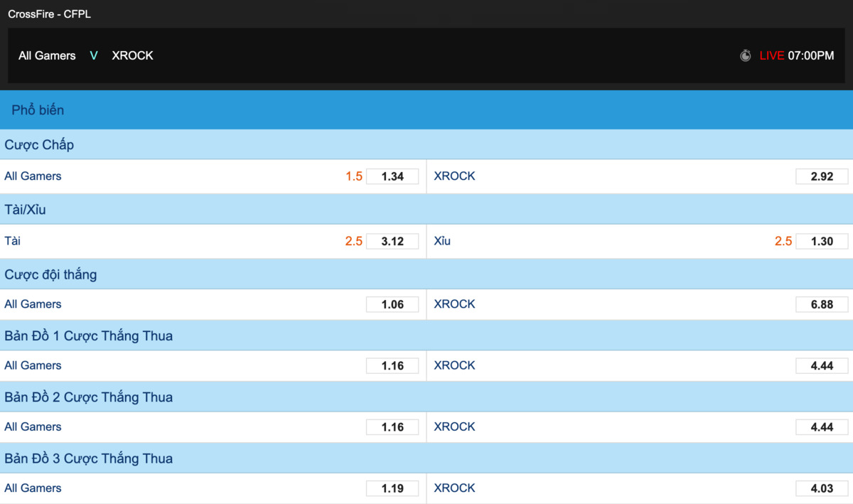Collapse the Tài/Xỉu section header
The width and height of the screenshot is (853, 504).
click(x=26, y=210)
